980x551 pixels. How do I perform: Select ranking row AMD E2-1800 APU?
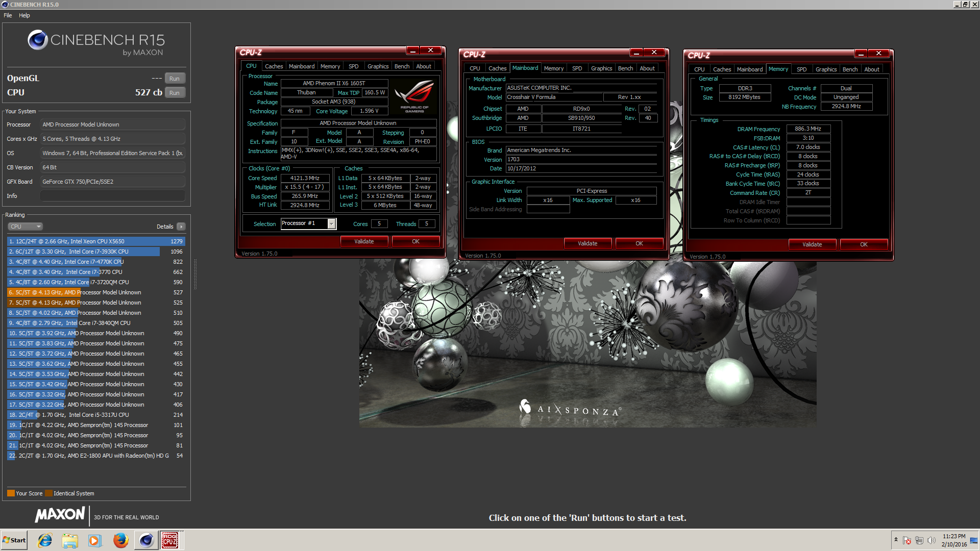point(96,456)
